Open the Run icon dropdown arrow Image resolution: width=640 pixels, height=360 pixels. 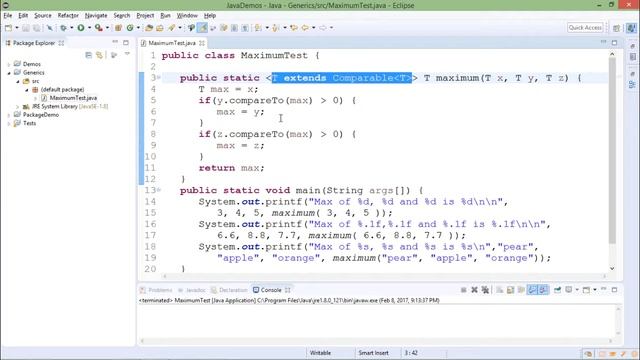pos(89,28)
